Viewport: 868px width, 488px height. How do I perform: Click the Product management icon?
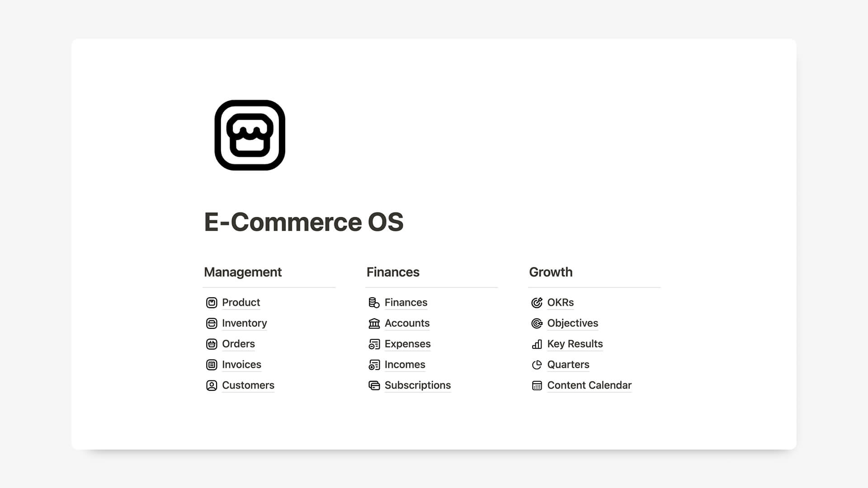[212, 302]
